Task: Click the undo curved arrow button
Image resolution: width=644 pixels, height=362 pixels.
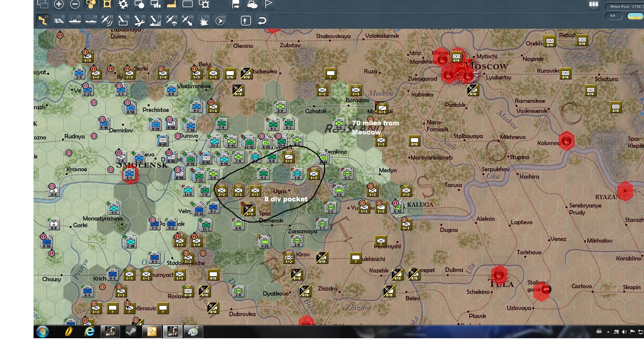Action: pyautogui.click(x=262, y=21)
